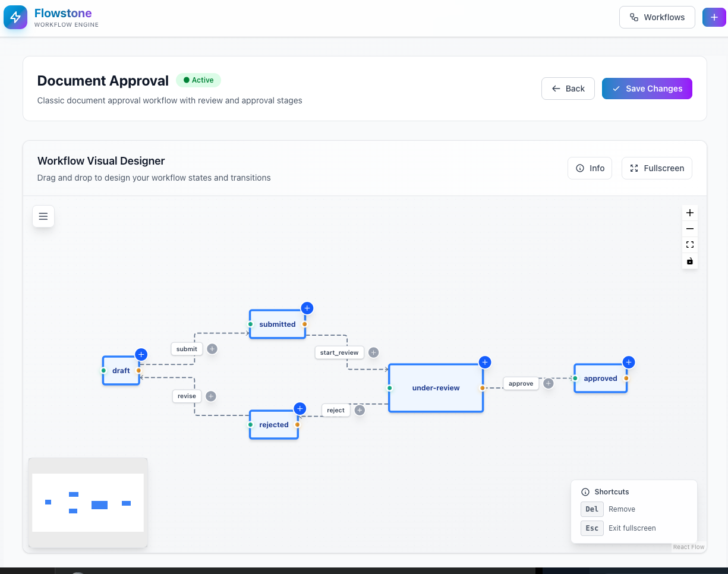Click the green input handle on rejected
This screenshot has height=574, width=728.
[x=250, y=425]
